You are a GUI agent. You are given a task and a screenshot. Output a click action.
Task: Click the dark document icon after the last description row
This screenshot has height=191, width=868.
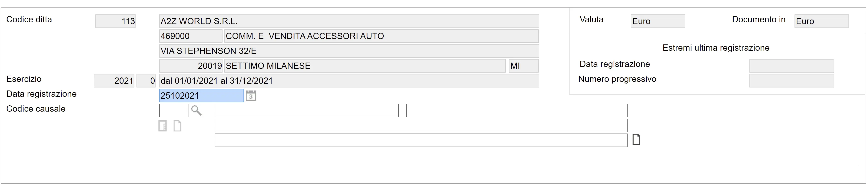point(636,139)
